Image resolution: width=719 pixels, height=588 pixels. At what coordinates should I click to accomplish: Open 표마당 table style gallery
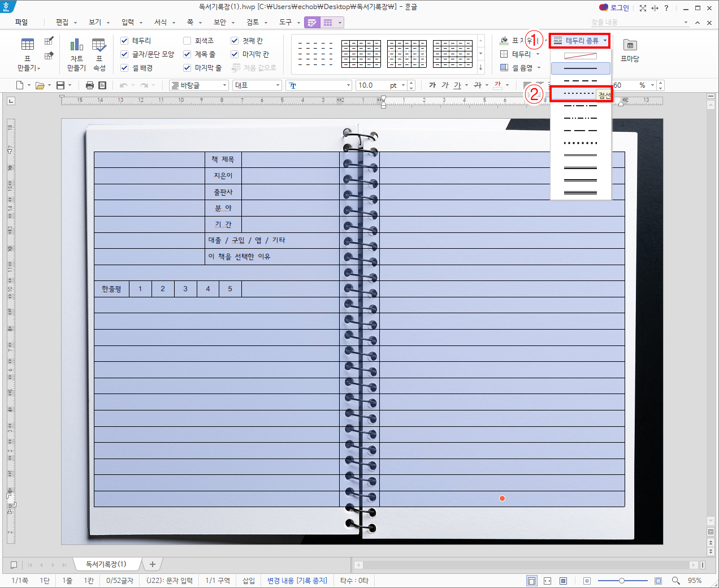tap(630, 50)
